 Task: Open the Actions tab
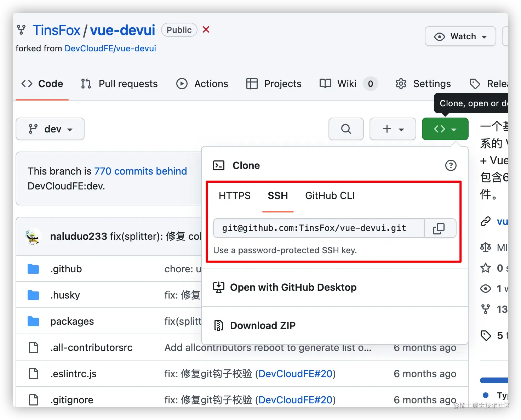click(202, 84)
